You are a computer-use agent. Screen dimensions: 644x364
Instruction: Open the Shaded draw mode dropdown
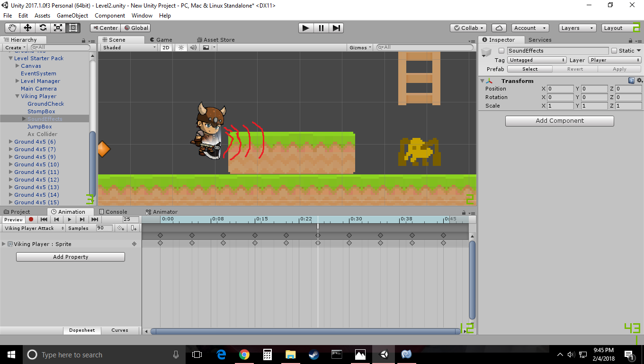[x=129, y=47]
